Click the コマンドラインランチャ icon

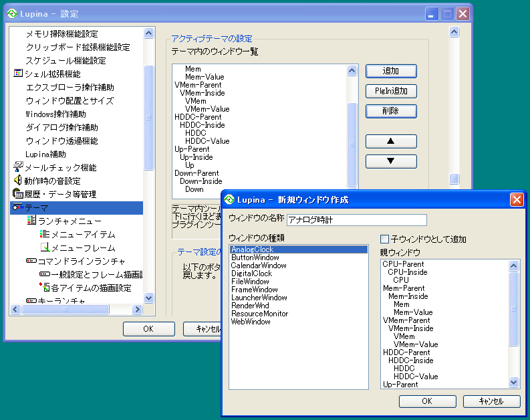(31, 261)
